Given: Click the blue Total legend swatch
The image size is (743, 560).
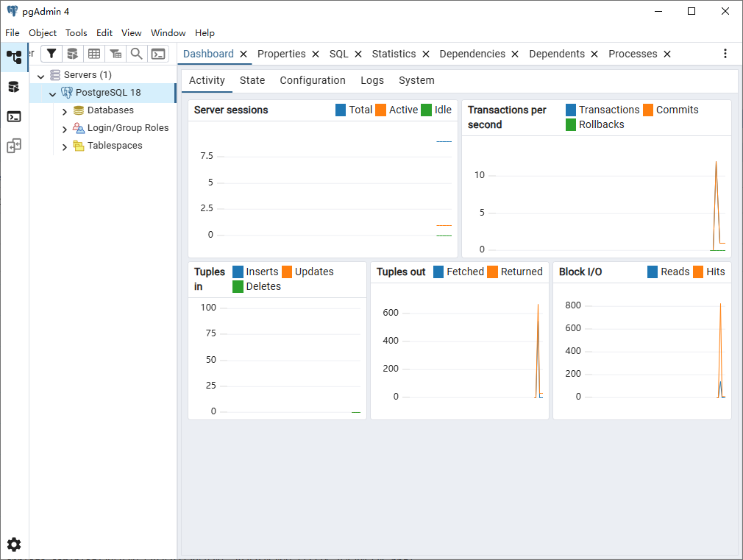Looking at the screenshot, I should click(341, 110).
